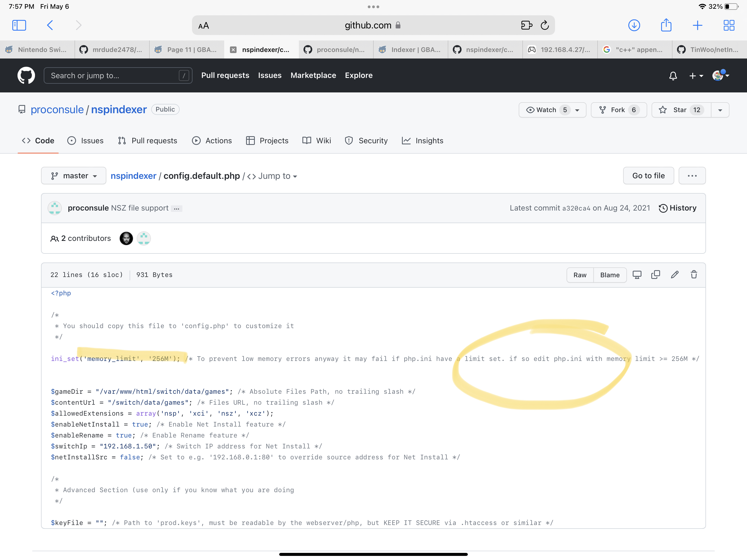Open the proconsule commit author avatar
Viewport: 747px width, 560px height.
click(55, 208)
